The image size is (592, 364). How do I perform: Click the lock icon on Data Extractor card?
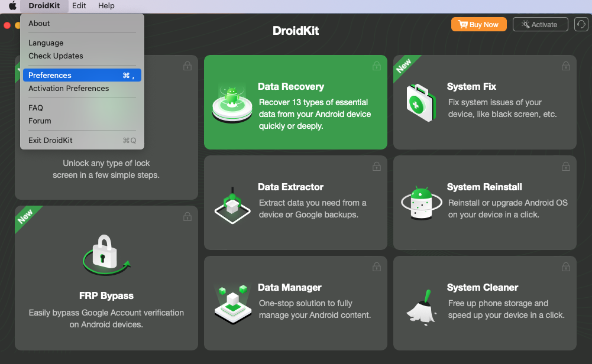pos(376,167)
